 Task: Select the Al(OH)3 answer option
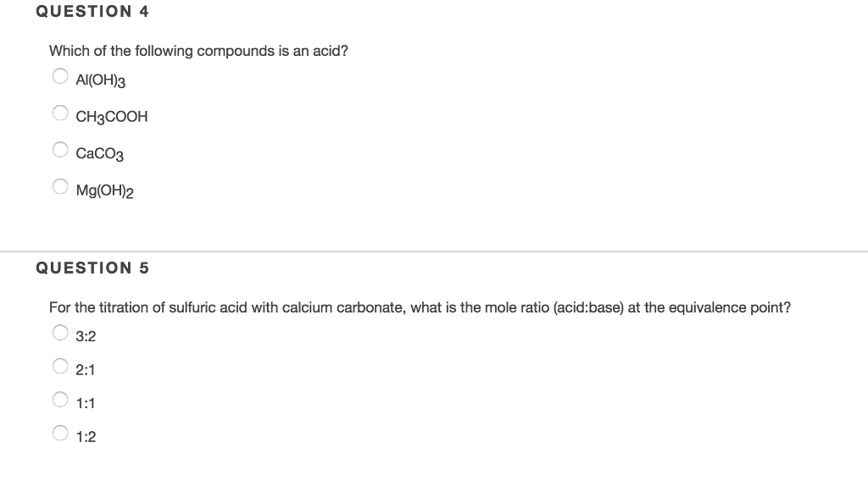coord(59,75)
